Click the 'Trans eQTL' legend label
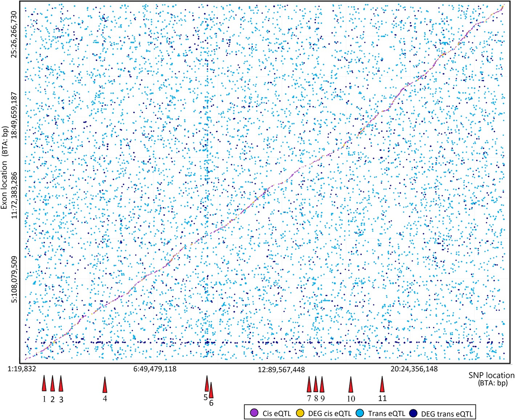This screenshot has height=420, width=515. [x=386, y=413]
